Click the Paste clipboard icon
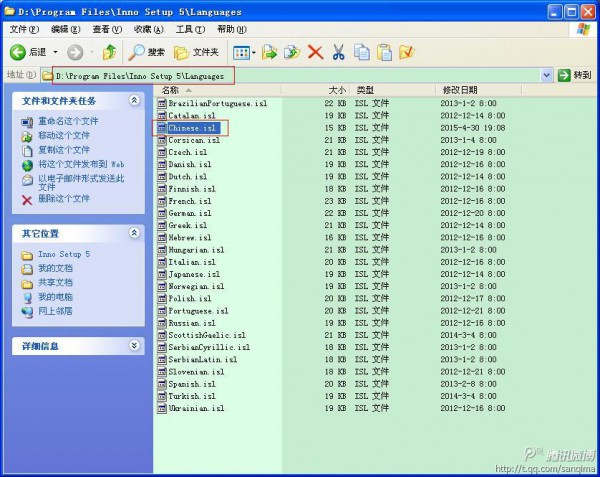Viewport: 600px width, 477px height. click(385, 52)
